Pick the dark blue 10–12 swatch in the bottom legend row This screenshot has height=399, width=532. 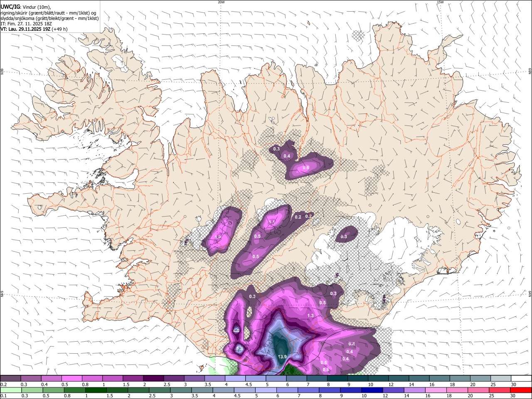coord(371,390)
